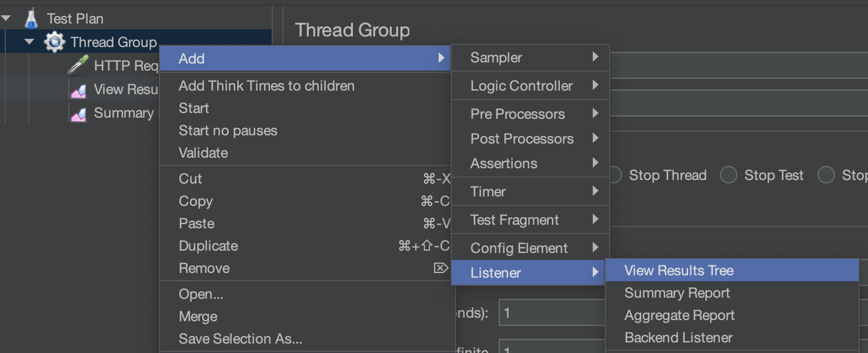The height and width of the screenshot is (353, 868).
Task: Click the View Results Tree node icon
Action: point(78,90)
